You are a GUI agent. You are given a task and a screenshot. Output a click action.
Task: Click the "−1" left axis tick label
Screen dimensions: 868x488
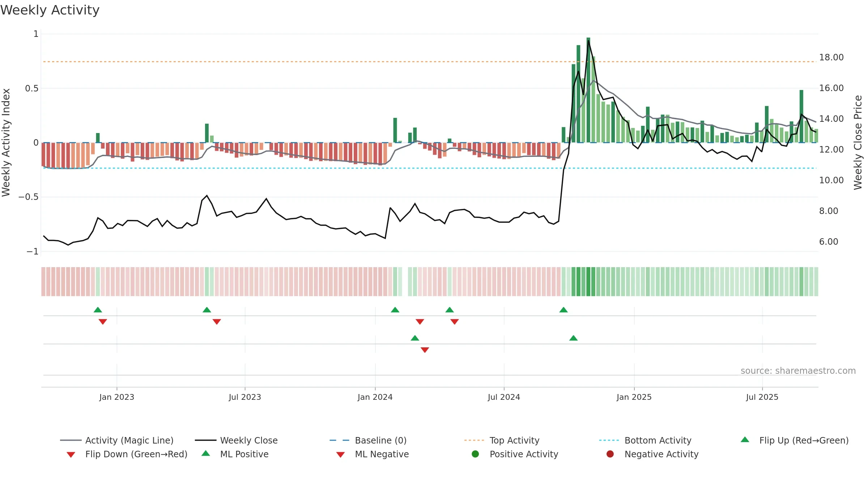(x=33, y=251)
